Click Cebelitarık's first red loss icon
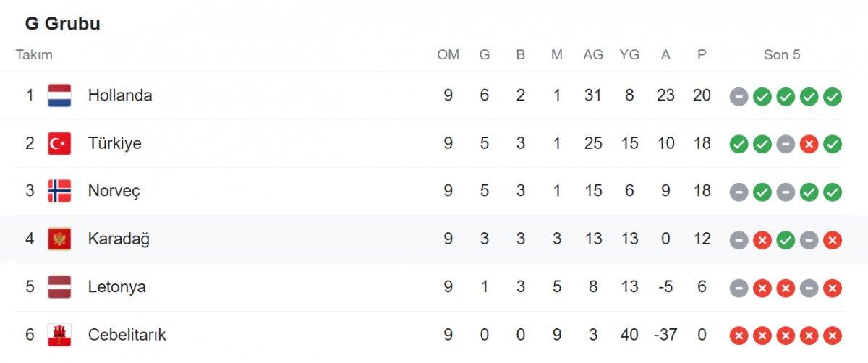Viewport: 868px width, 363px height. point(739,335)
